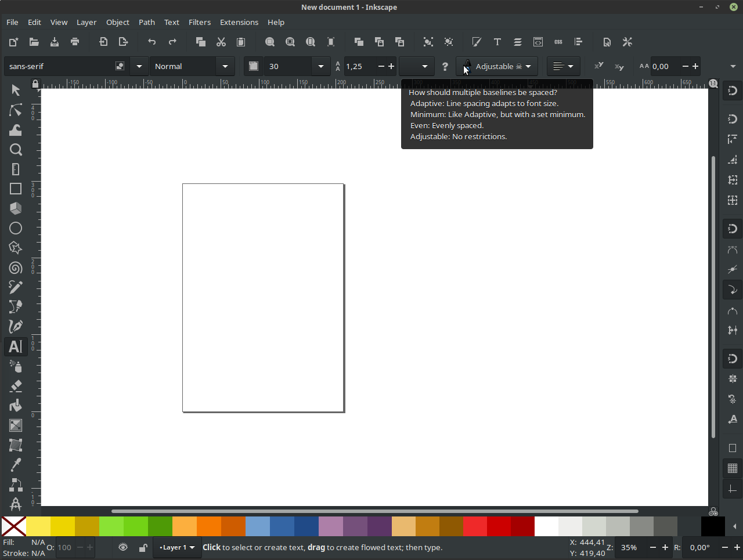Toggle current layer visibility eye
Viewport: 743px width, 560px height.
coord(123,547)
